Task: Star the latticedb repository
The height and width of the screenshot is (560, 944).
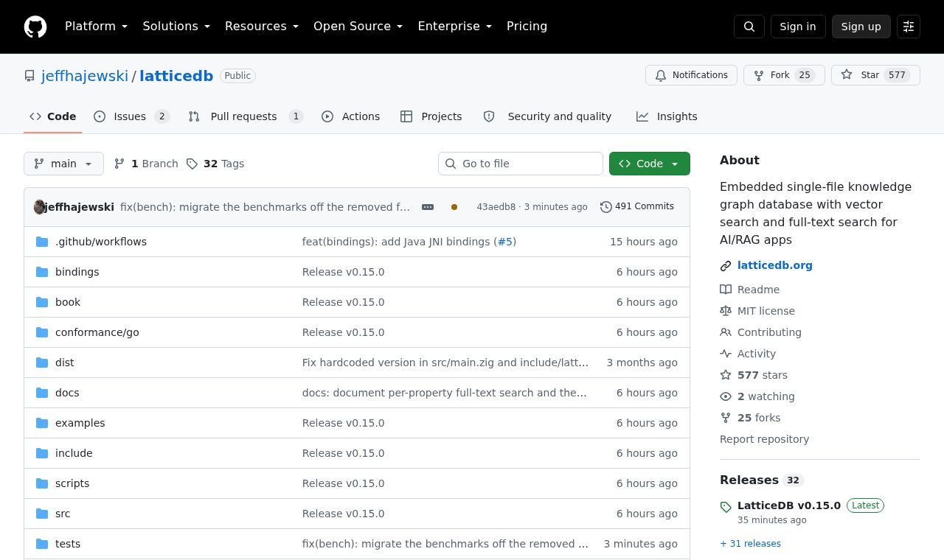Action: [x=875, y=75]
